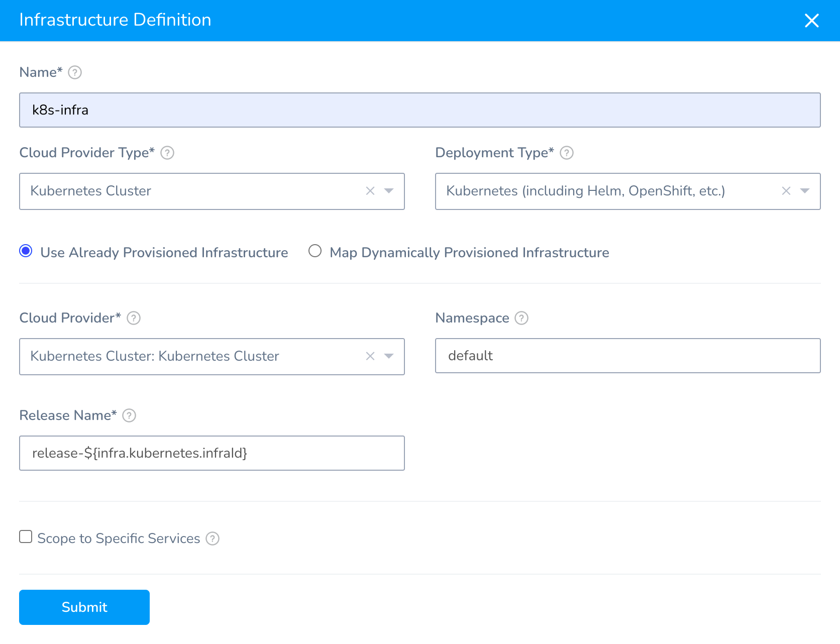Open help for Cloud Provider Type
Viewport: 840px width, 644px height.
167,153
